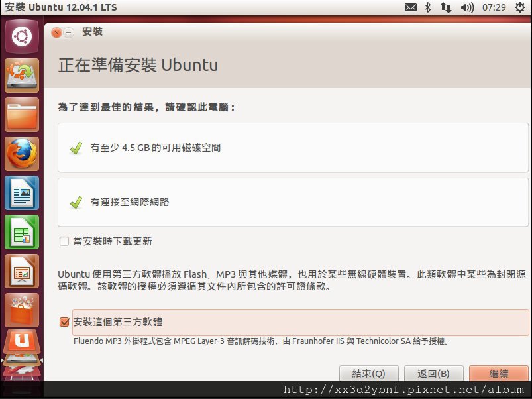The height and width of the screenshot is (399, 532).
Task: Click the Fluendo MP3 description text
Action: [261, 341]
